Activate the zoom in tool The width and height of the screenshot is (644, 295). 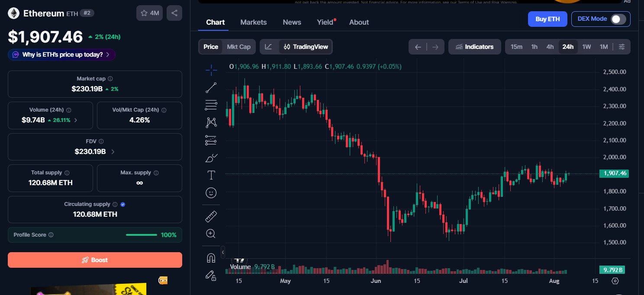coord(211,234)
